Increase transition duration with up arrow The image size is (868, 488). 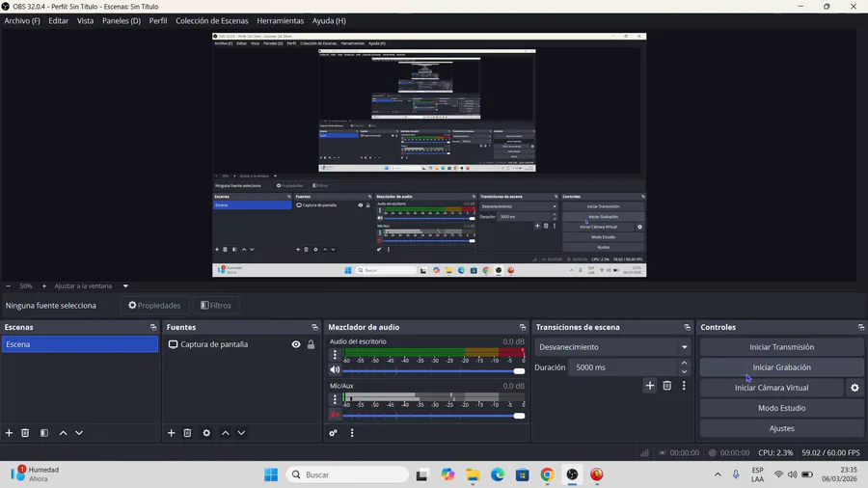pos(684,363)
